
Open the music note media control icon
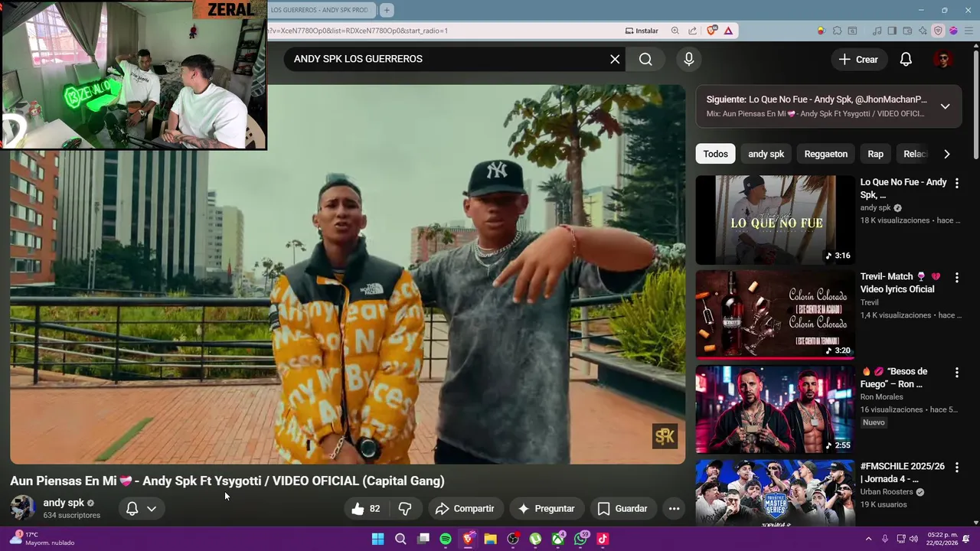(877, 31)
